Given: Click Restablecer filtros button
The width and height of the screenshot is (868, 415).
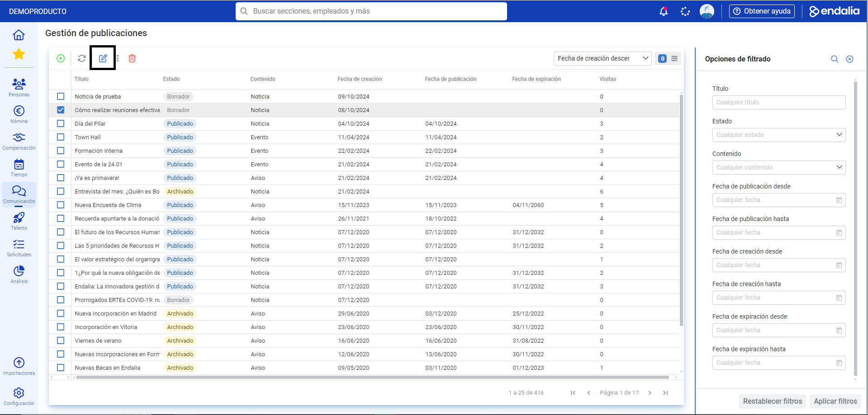Looking at the screenshot, I should (x=772, y=401).
